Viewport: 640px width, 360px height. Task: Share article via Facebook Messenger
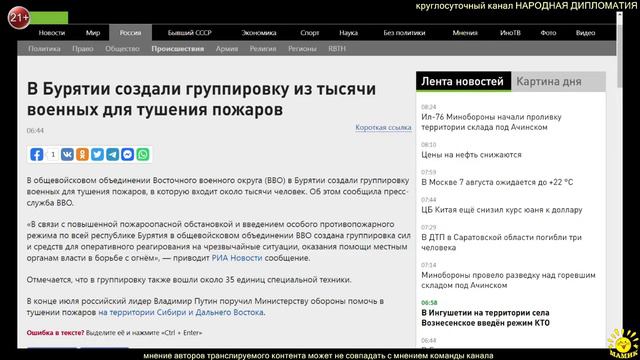[x=128, y=154]
